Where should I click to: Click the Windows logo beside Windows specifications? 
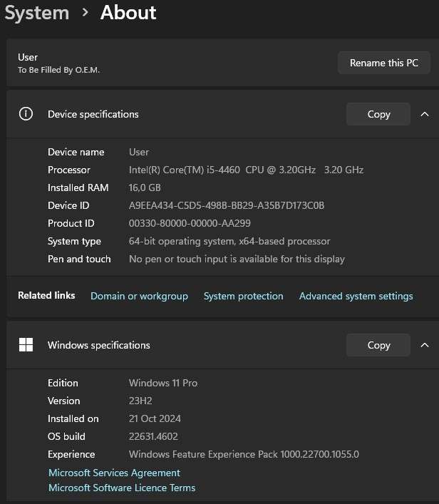[26, 345]
